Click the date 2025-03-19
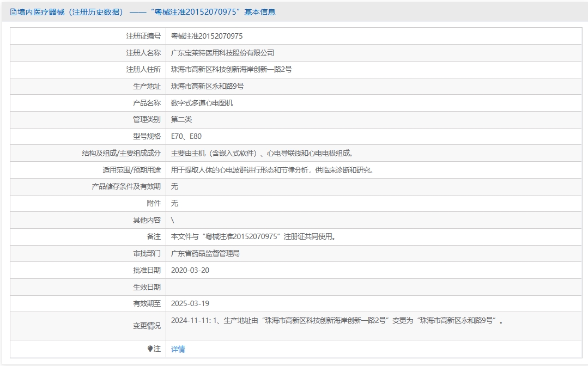 tap(190, 304)
